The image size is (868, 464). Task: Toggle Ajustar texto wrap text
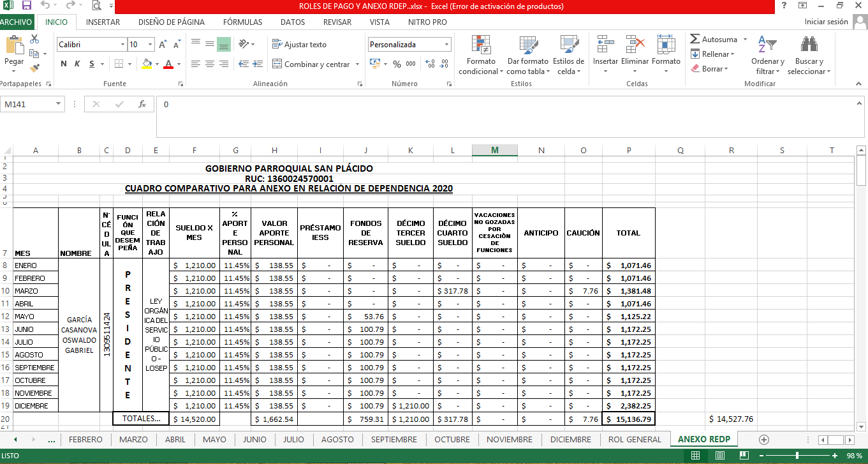(x=299, y=45)
